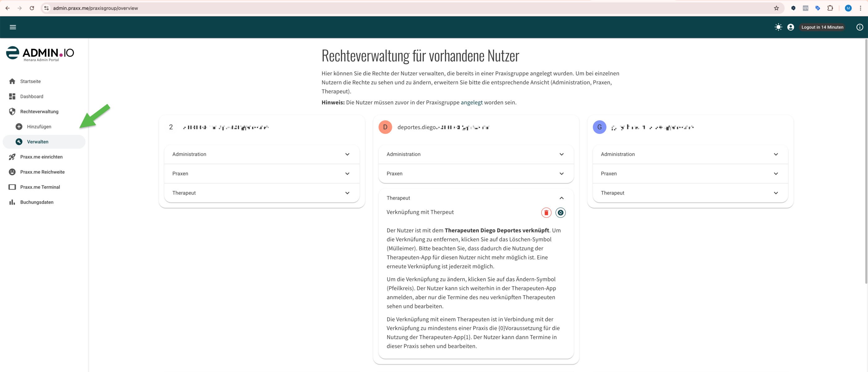Open the info icon in header
The height and width of the screenshot is (372, 868).
point(860,27)
